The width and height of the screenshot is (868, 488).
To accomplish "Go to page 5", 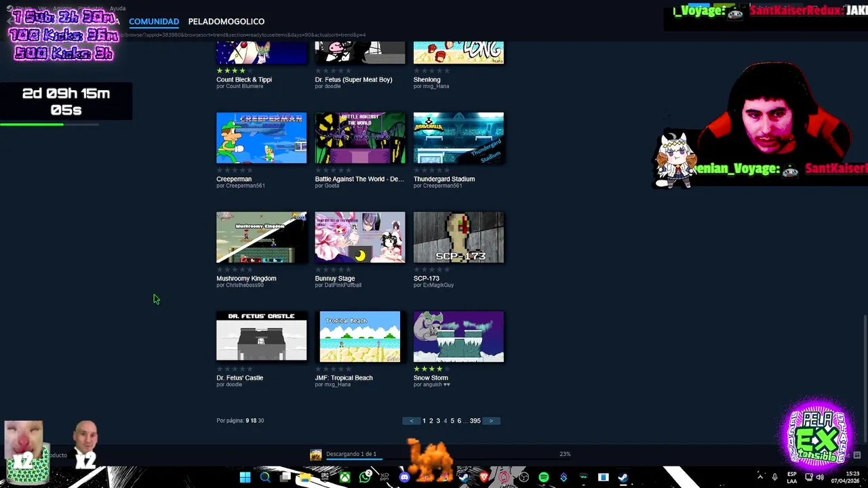I will pos(452,421).
